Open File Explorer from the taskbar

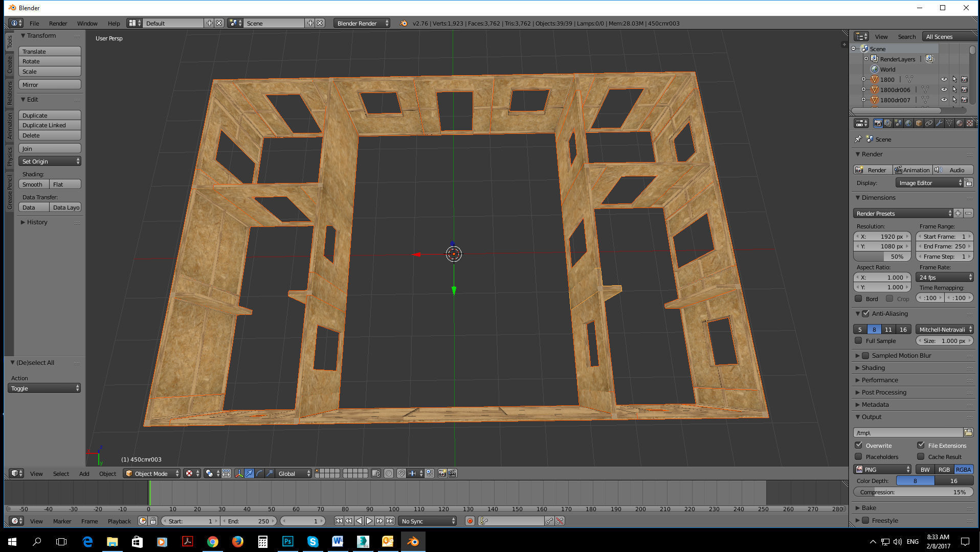(x=113, y=541)
